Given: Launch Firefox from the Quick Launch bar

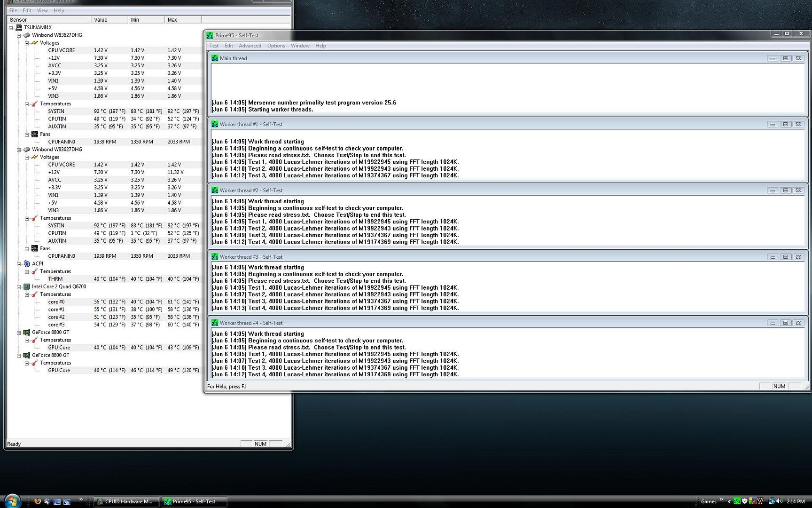Looking at the screenshot, I should click(38, 501).
